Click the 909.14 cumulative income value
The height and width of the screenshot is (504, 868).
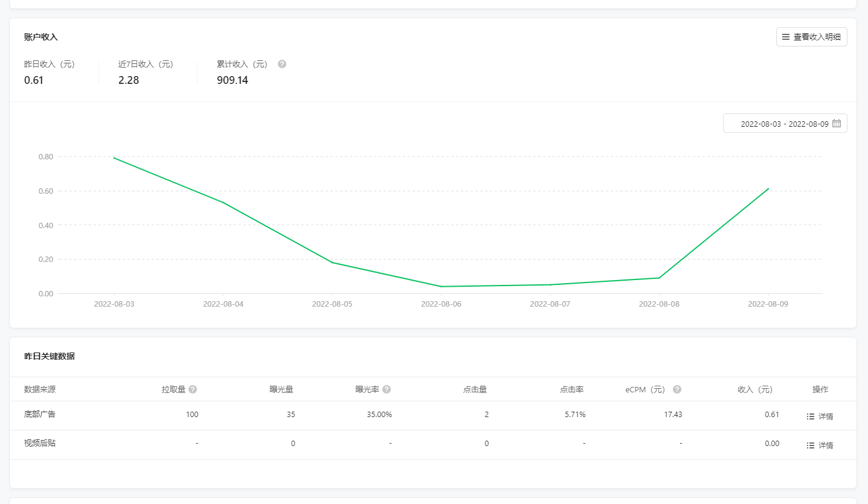pos(233,80)
